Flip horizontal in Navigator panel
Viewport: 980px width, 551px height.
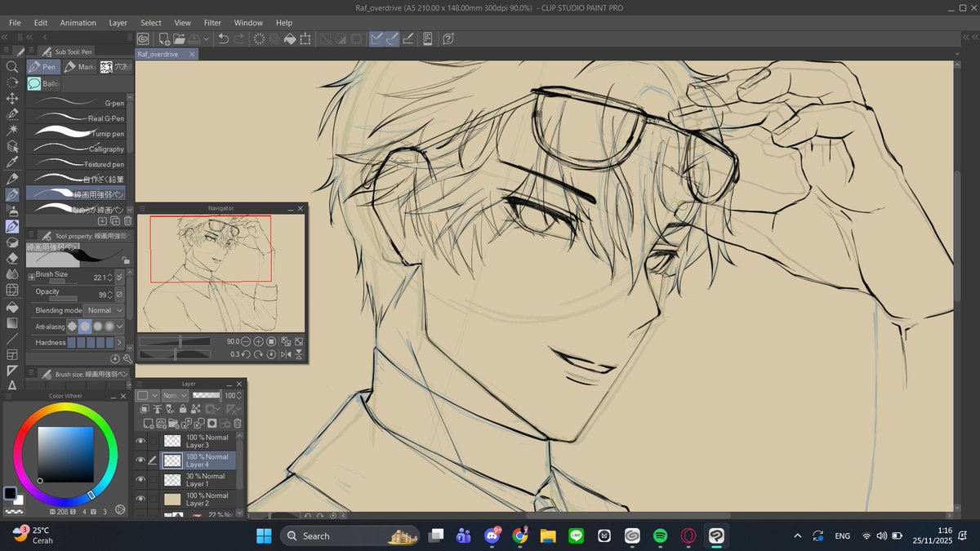[286, 354]
